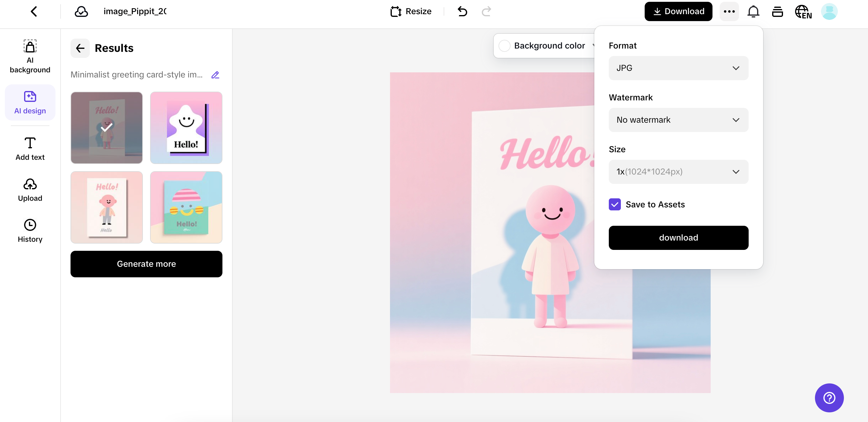Image resolution: width=868 pixels, height=422 pixels.
Task: Click the Background color swatch circle
Action: point(504,46)
